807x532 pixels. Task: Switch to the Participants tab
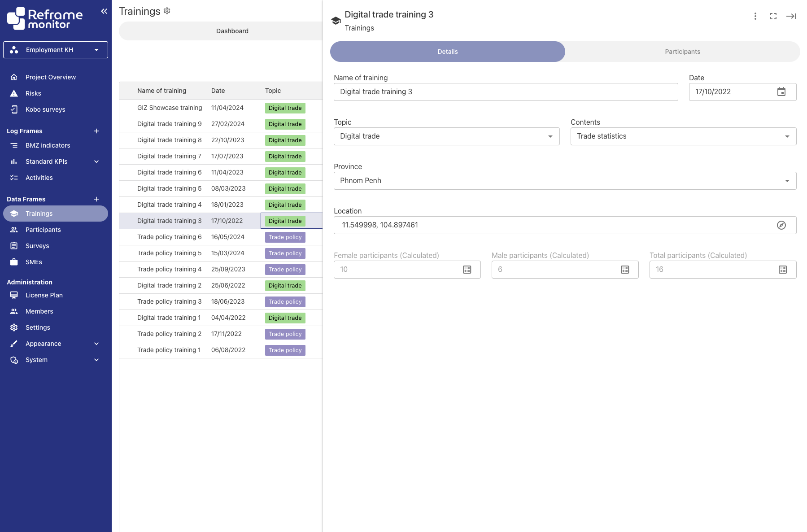point(683,52)
